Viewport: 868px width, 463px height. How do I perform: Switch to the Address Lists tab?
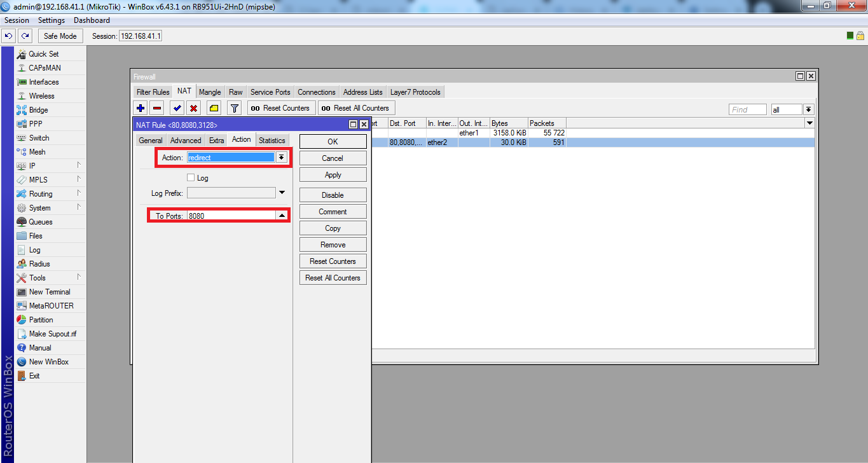point(363,92)
